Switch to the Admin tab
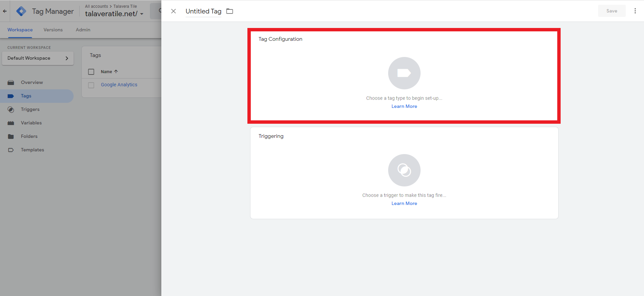This screenshot has width=644, height=296. 83,30
